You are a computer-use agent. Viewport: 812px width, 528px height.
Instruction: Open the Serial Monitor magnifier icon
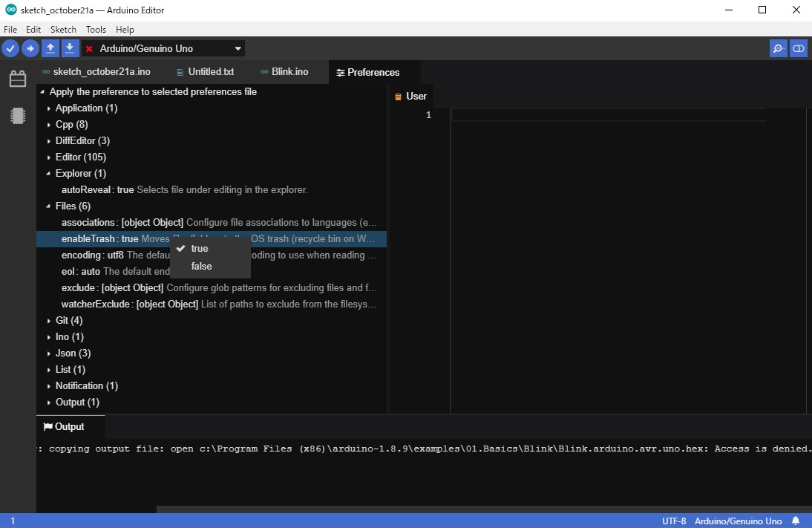[779, 49]
